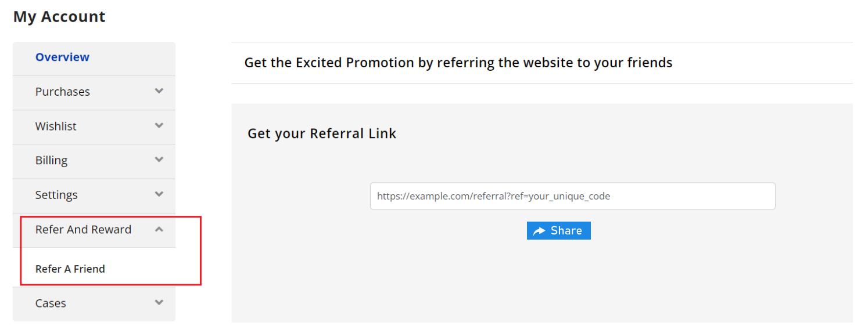
Task: Expand the Wishlist chevron arrow
Action: [x=159, y=125]
